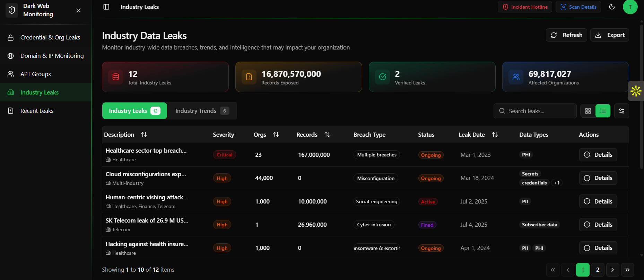Open the Incident Hotline
Screen dimensions: 644x280
click(x=525, y=7)
